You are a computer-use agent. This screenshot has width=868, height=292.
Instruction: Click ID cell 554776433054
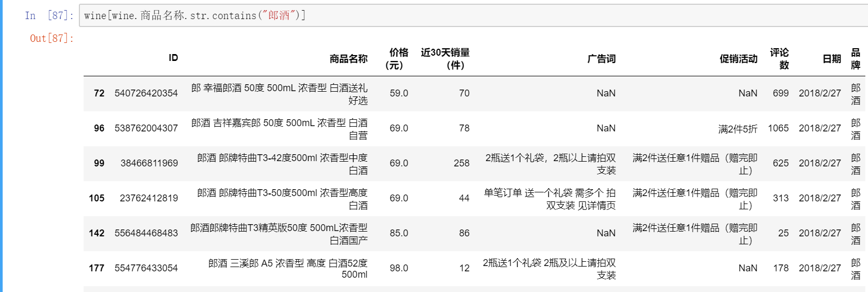coord(146,268)
